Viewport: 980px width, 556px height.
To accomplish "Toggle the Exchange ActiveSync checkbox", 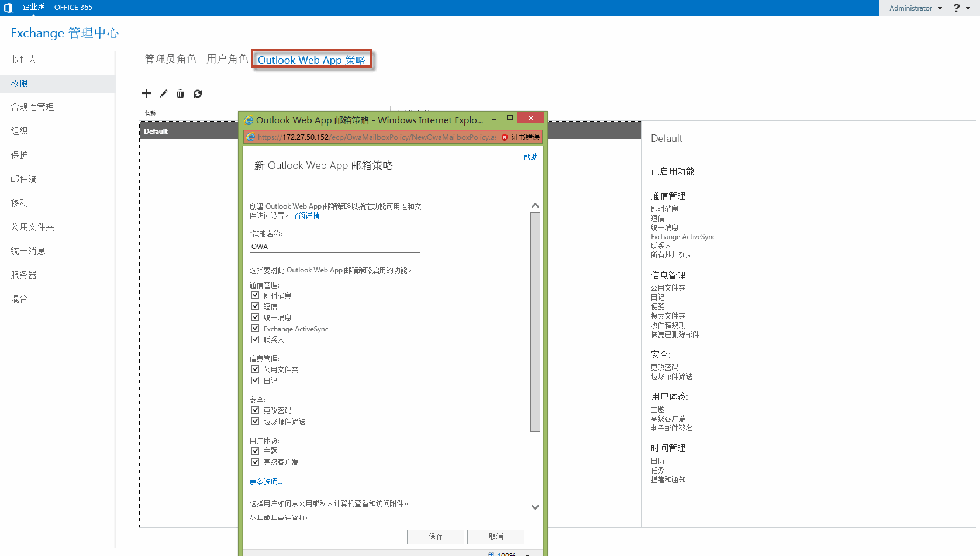I will click(x=256, y=329).
